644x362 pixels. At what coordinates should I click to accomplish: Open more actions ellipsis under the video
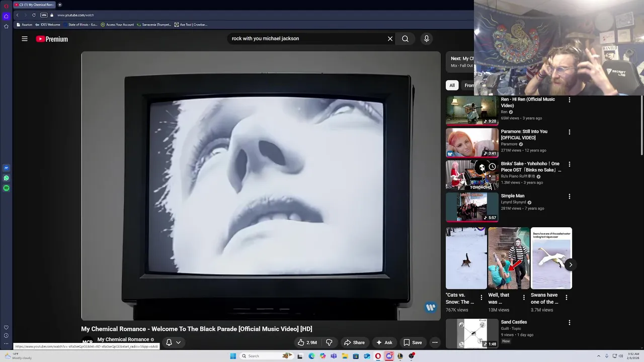click(435, 342)
